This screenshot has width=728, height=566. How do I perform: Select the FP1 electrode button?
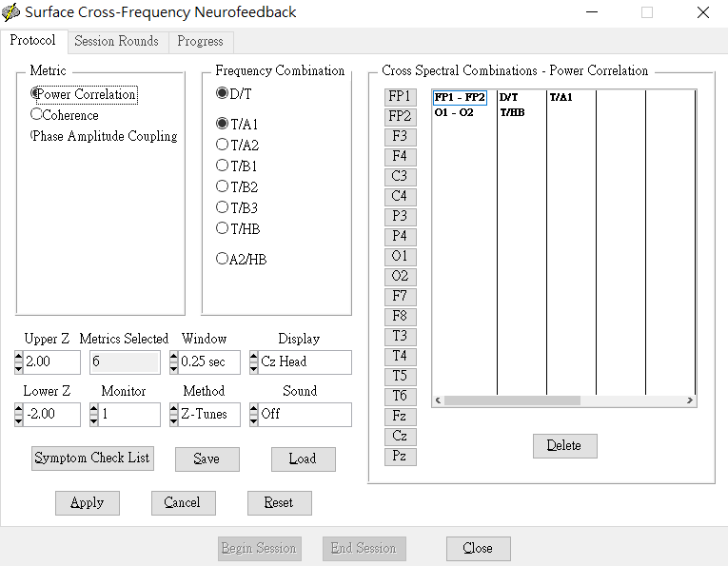click(x=401, y=97)
